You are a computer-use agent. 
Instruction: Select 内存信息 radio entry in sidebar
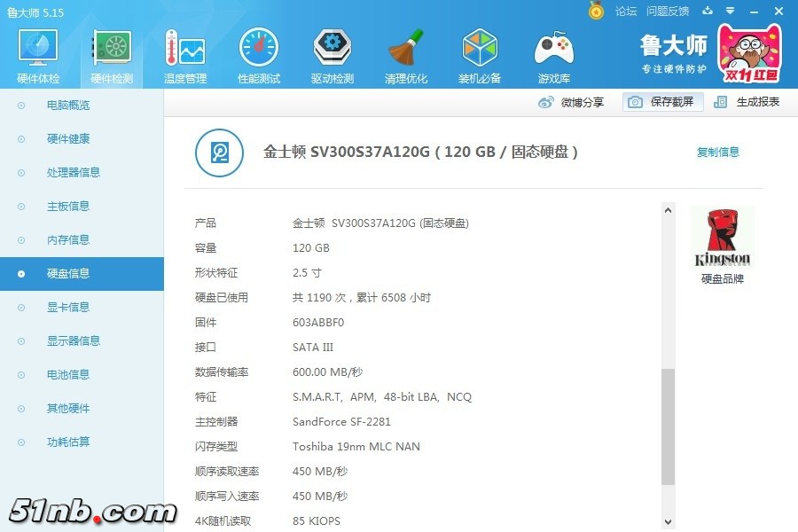coord(67,240)
